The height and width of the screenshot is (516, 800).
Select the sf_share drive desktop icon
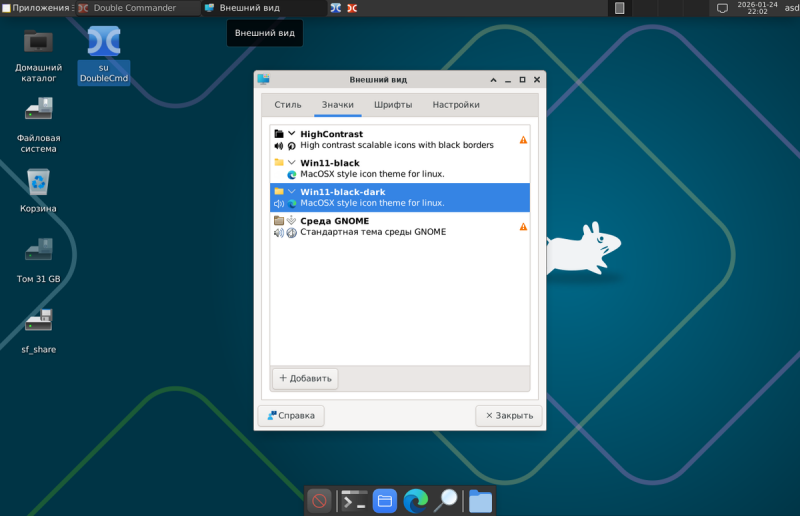(x=38, y=331)
